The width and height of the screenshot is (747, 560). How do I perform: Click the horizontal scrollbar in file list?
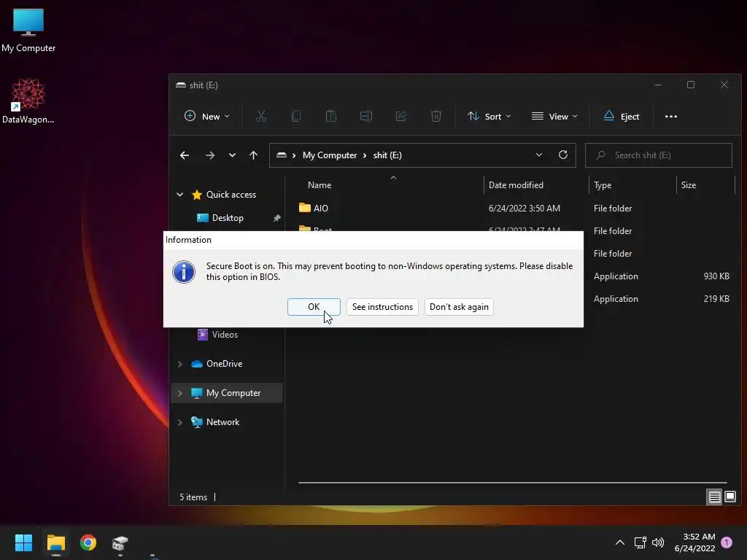[x=512, y=483]
